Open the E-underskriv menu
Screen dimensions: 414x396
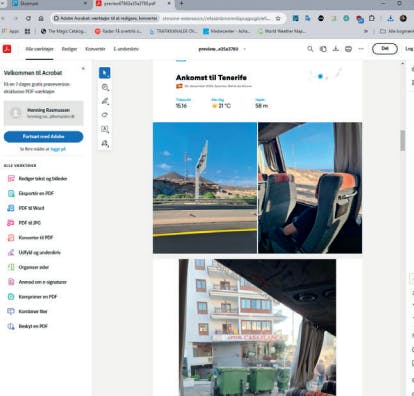click(126, 49)
